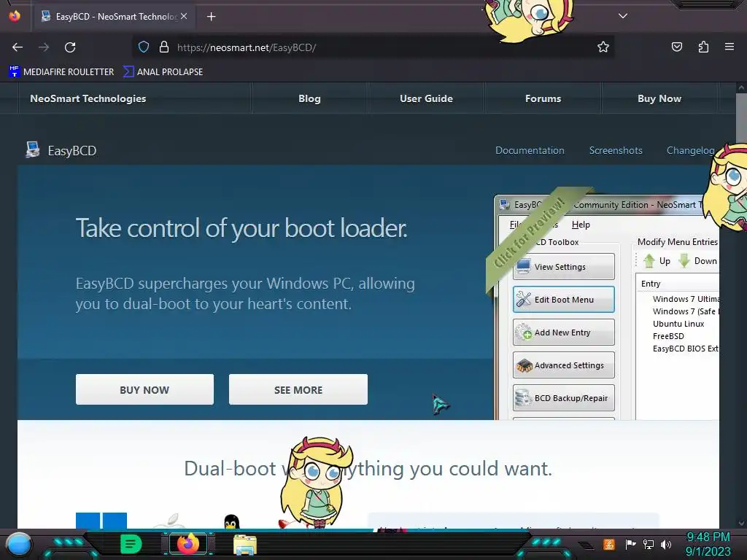Screen dimensions: 747x560
Task: Click the BUY NOW button
Action: [x=144, y=389]
